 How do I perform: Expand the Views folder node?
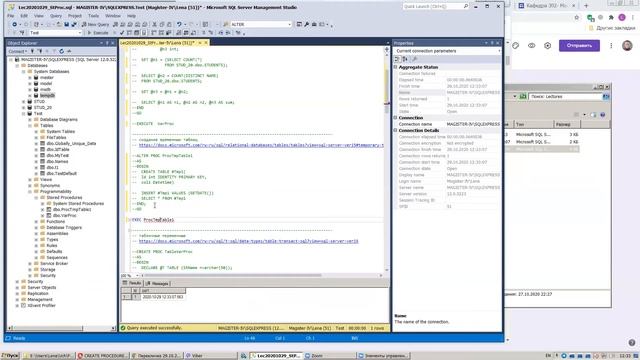pos(30,180)
